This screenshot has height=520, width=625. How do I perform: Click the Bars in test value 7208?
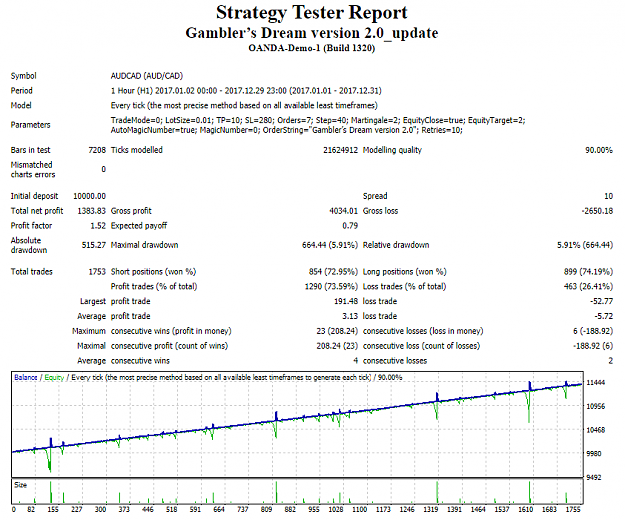(97, 150)
